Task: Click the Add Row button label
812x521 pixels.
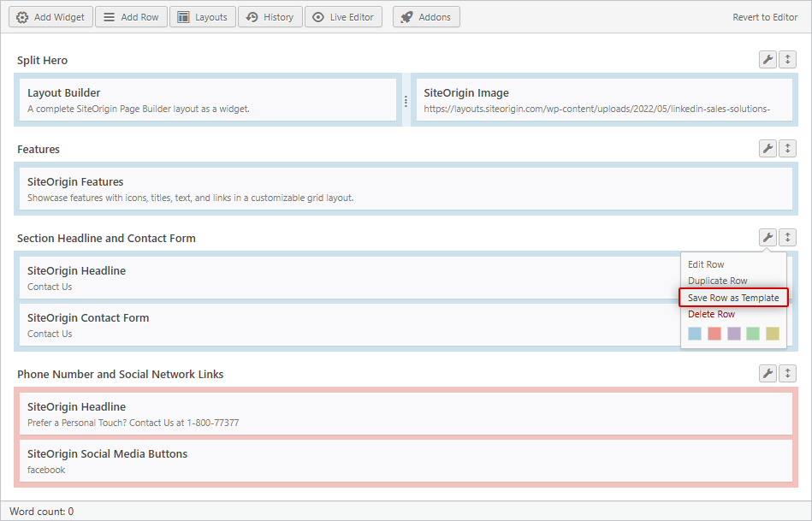Action: (x=139, y=17)
